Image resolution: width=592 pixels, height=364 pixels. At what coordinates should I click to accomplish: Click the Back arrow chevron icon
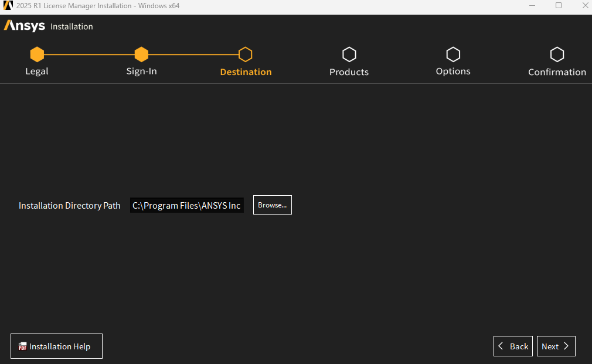[501, 346]
